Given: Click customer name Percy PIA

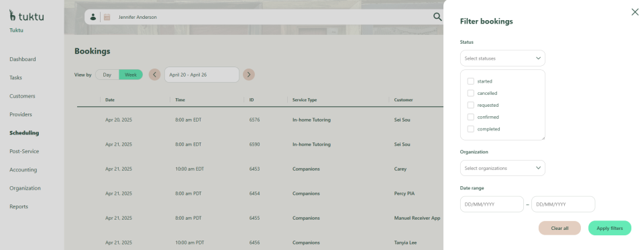Looking at the screenshot, I should tap(404, 194).
